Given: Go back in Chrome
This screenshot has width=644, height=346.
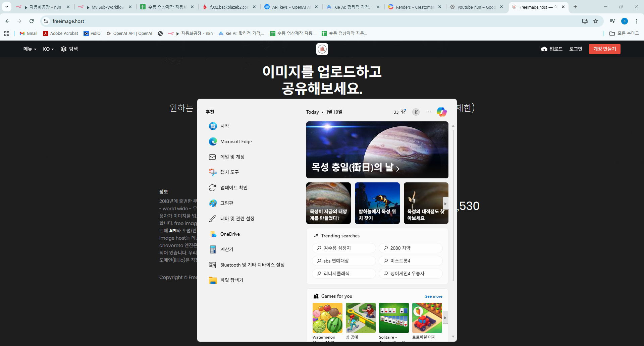Looking at the screenshot, I should (7, 21).
